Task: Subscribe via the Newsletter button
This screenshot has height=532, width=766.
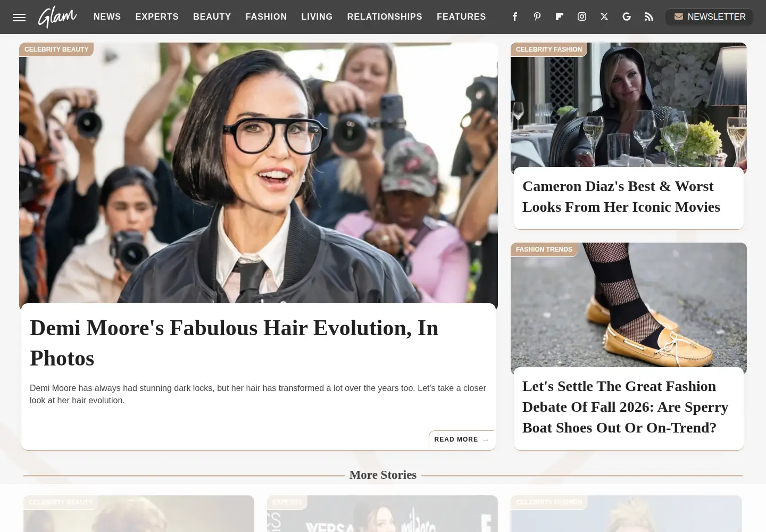Action: (710, 17)
